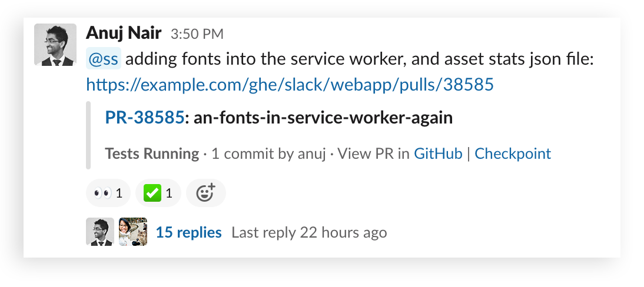Open the Checkpoint link
The image size is (644, 287).
tap(513, 154)
